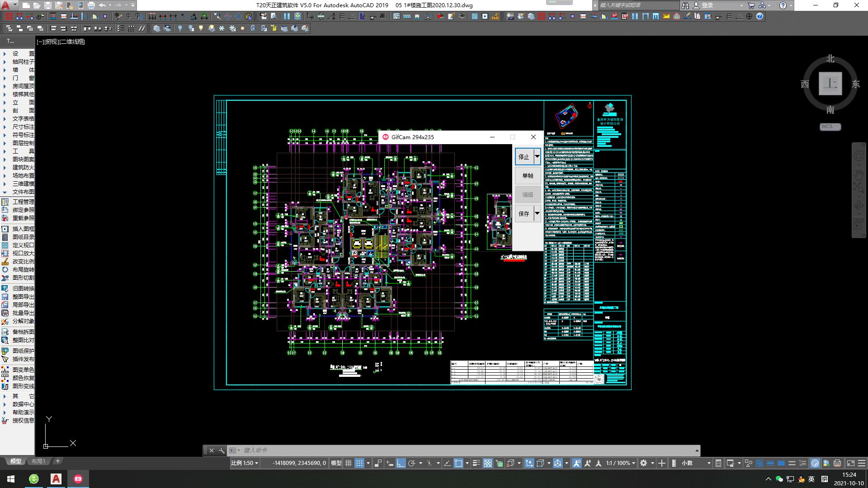This screenshot has height=488, width=868.
Task: Switch to the 布局1 layout tab
Action: click(38, 461)
